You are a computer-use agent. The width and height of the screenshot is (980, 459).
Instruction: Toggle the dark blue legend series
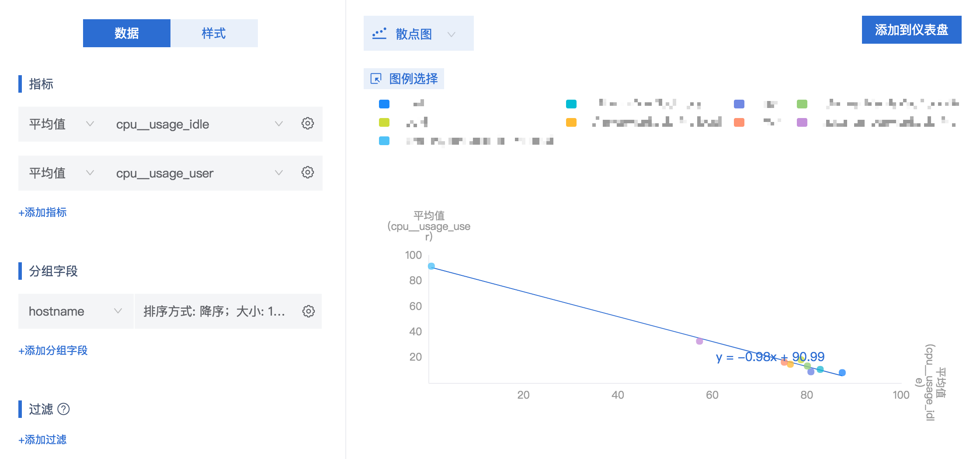point(384,104)
